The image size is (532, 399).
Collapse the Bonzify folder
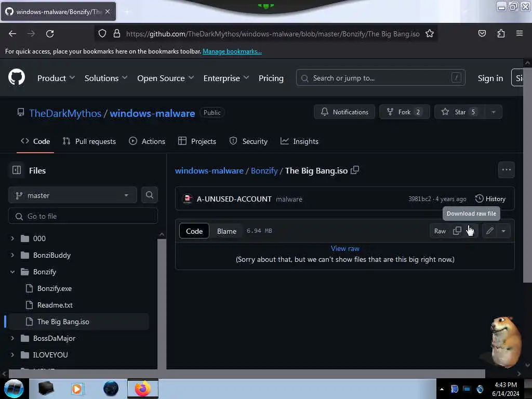point(12,271)
